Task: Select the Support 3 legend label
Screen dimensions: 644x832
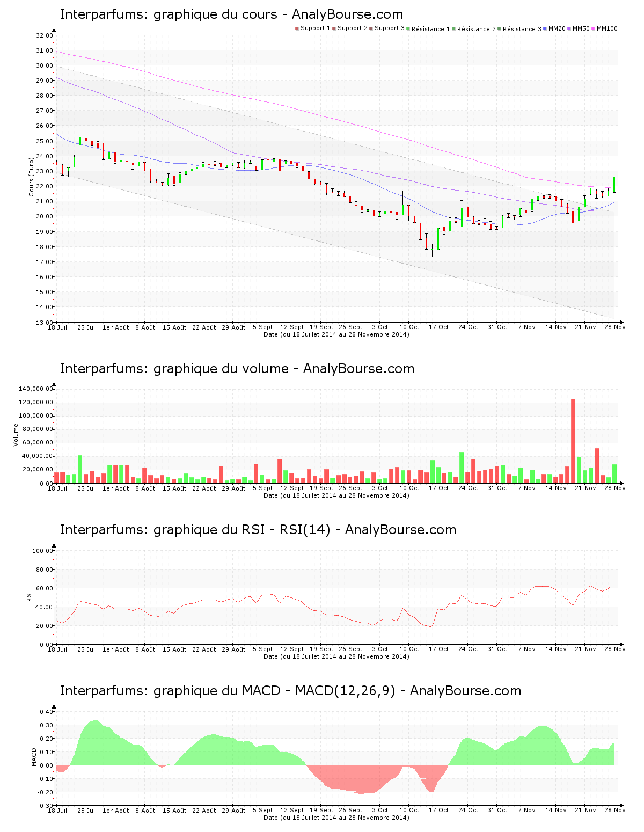Action: coord(390,28)
